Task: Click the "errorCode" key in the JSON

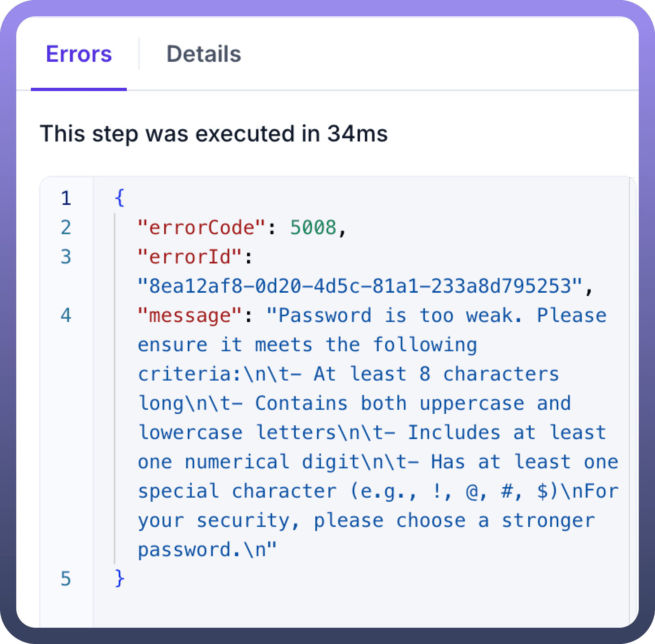Action: point(202,228)
